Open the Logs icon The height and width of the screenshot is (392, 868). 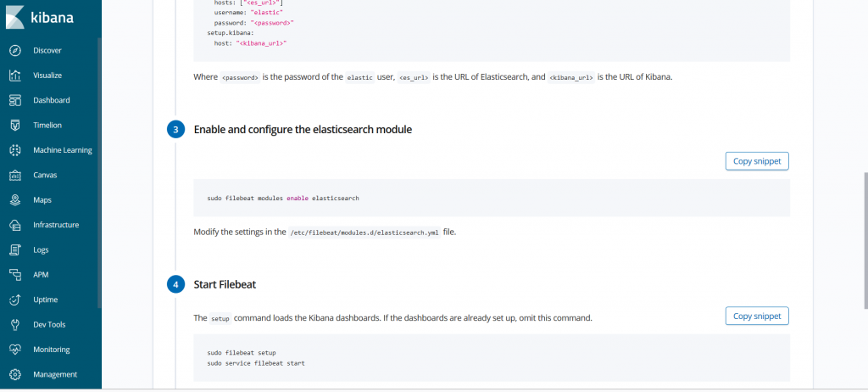15,250
